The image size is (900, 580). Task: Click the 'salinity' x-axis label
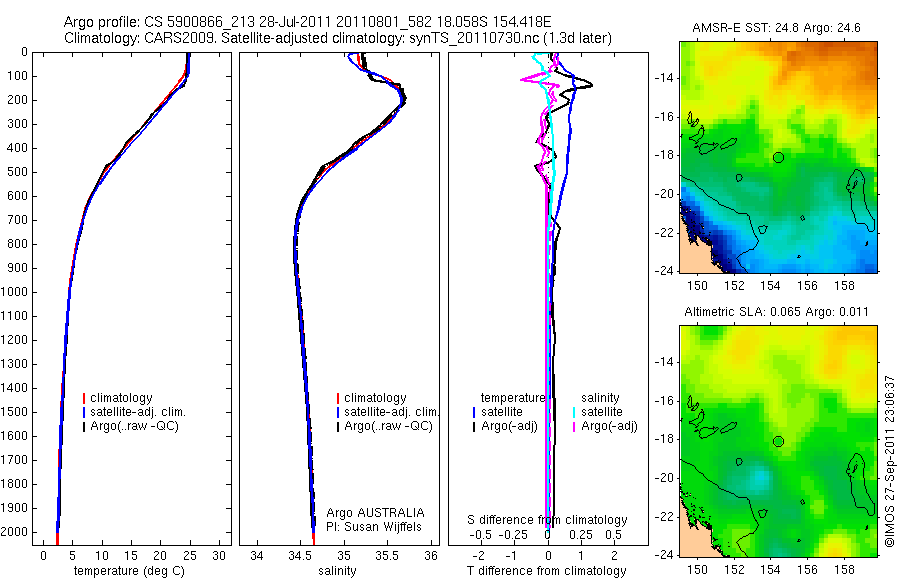click(338, 571)
